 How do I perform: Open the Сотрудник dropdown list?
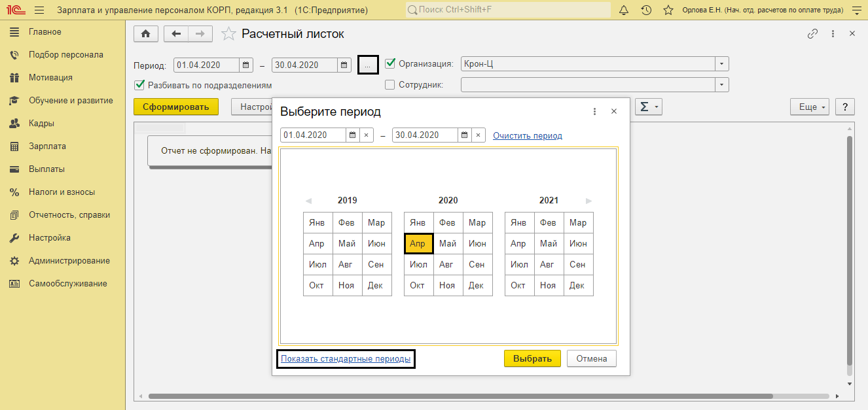click(721, 84)
